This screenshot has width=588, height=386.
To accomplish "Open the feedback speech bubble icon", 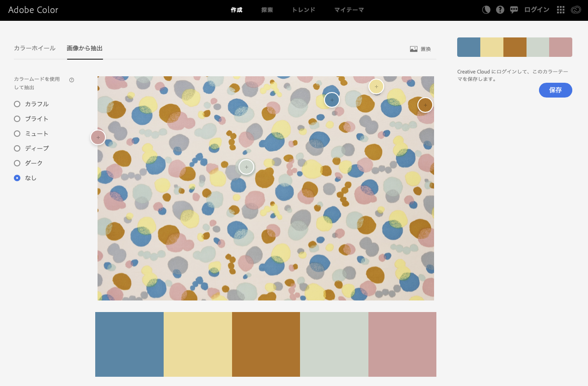I will tap(514, 10).
